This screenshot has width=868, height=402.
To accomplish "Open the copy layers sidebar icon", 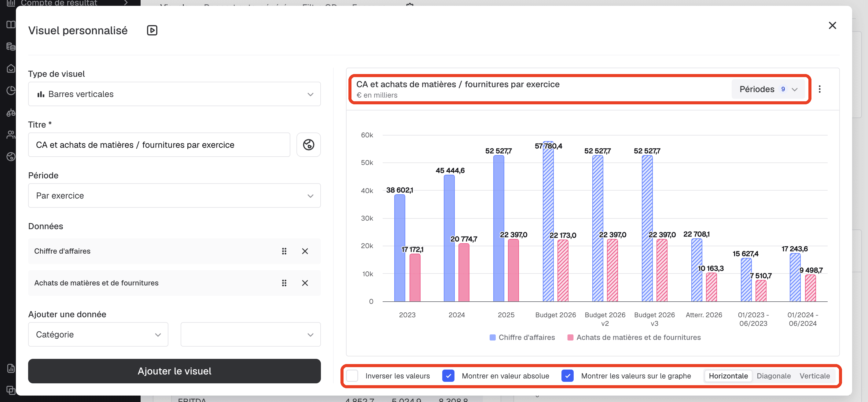I will coord(11,390).
